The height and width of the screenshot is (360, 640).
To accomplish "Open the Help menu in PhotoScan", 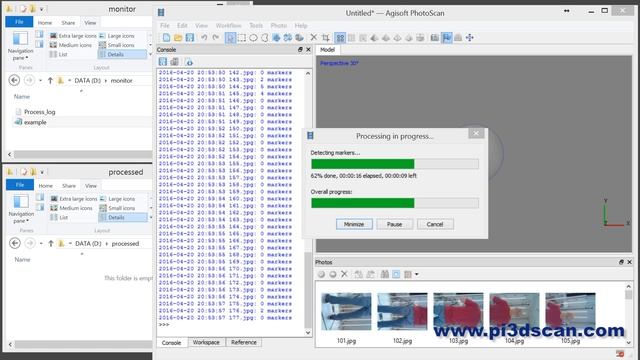I will click(x=301, y=25).
